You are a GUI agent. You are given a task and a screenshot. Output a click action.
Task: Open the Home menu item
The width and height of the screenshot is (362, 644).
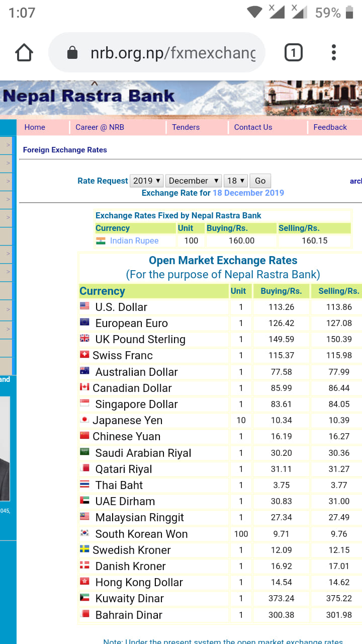(35, 127)
